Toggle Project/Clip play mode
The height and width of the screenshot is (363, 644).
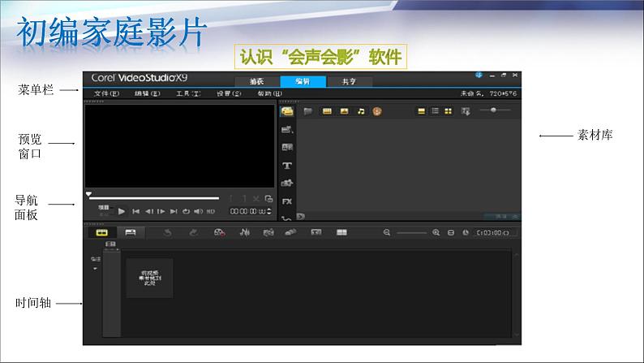[x=105, y=211]
